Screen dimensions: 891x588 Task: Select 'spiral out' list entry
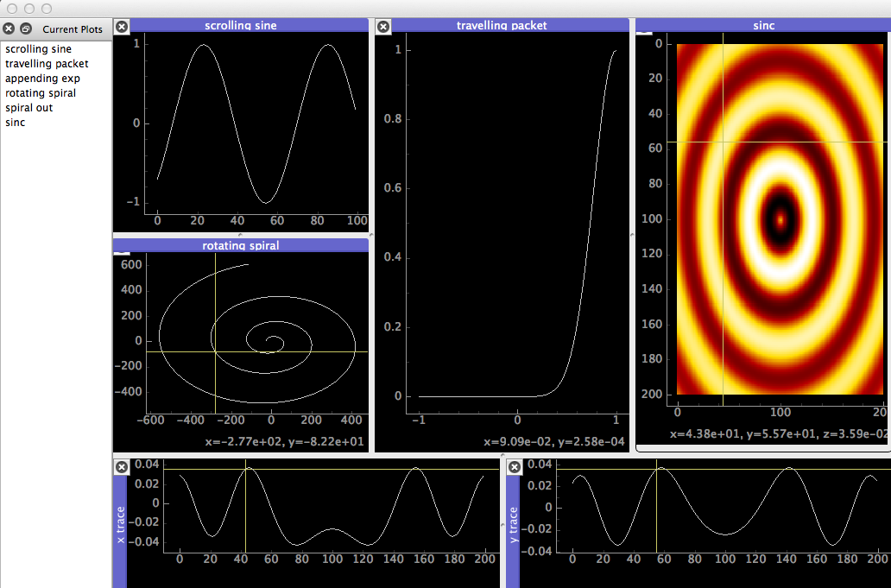click(29, 108)
